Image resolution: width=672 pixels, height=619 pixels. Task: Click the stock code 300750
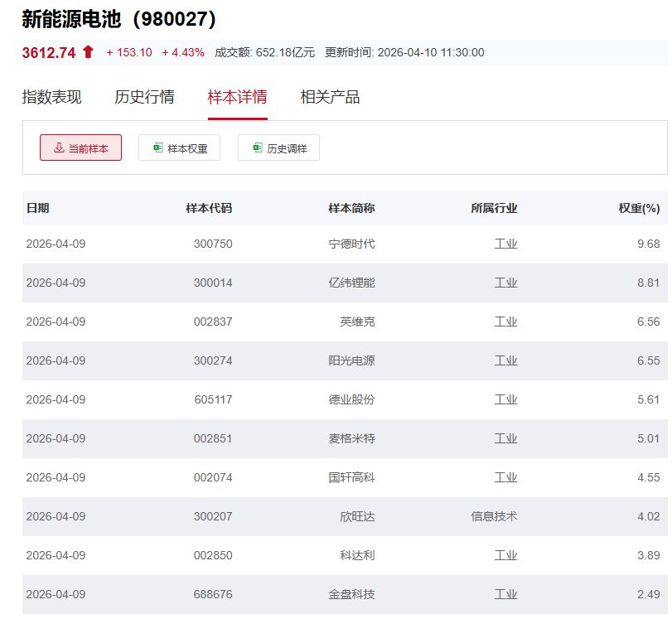(215, 244)
